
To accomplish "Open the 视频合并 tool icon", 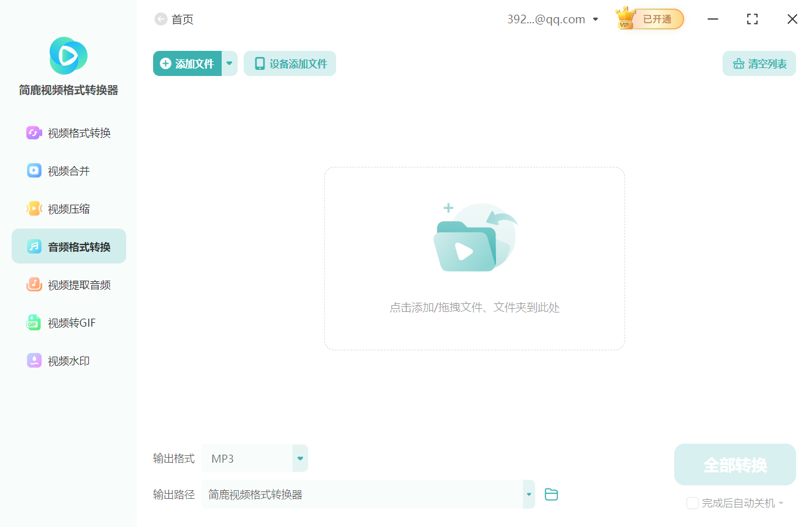I will click(x=34, y=170).
